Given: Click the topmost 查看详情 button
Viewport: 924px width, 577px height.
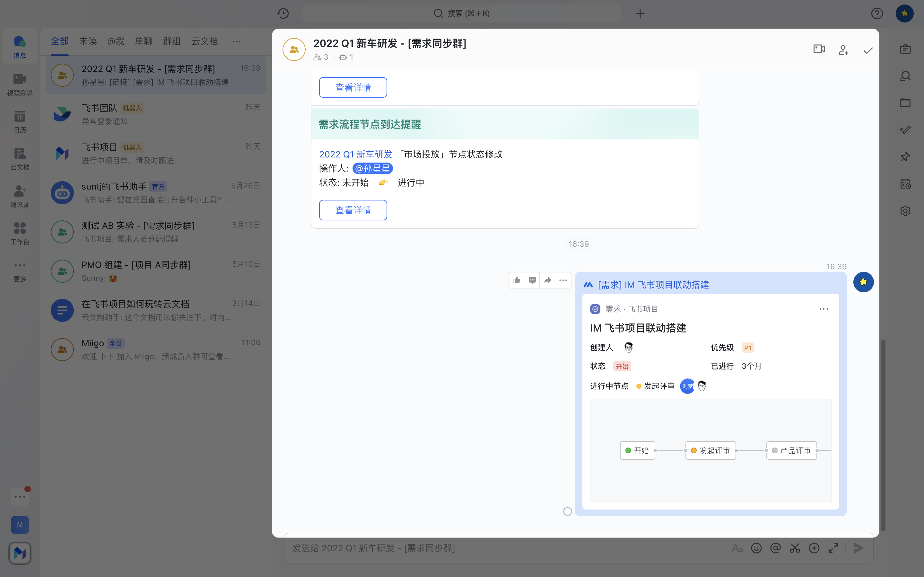Looking at the screenshot, I should pyautogui.click(x=353, y=87).
